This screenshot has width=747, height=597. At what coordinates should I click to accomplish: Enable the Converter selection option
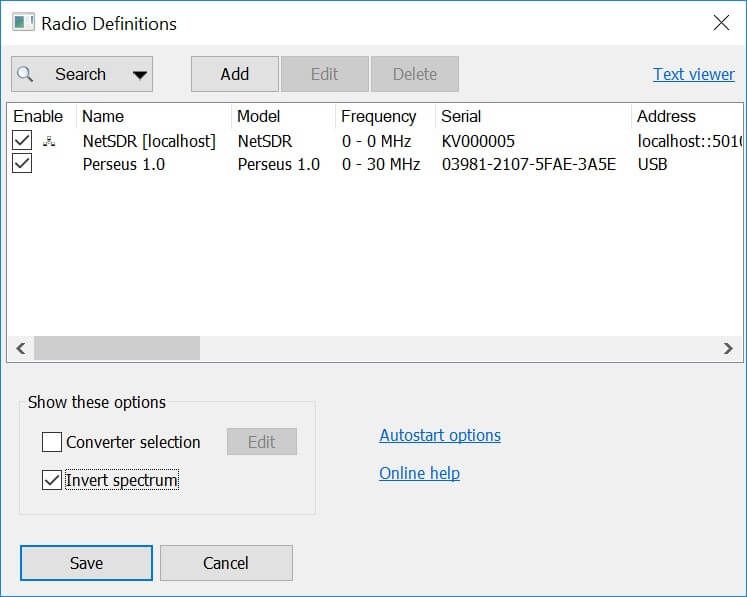52,442
